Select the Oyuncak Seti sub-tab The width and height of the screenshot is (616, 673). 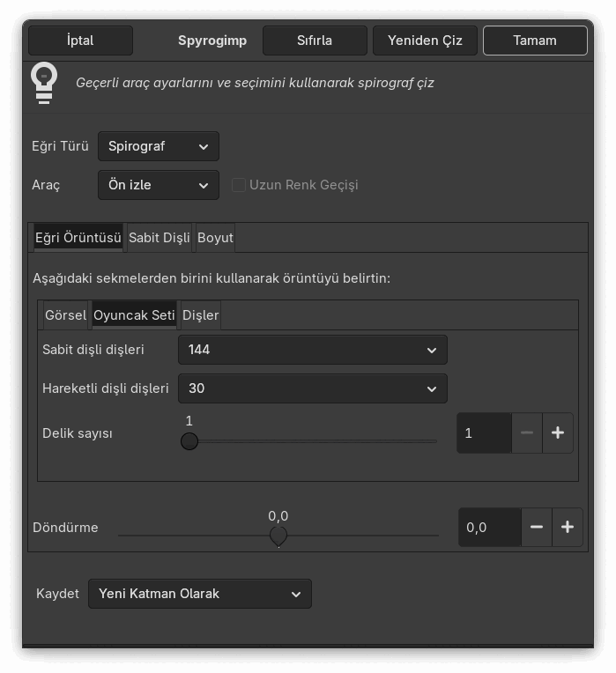tap(134, 315)
